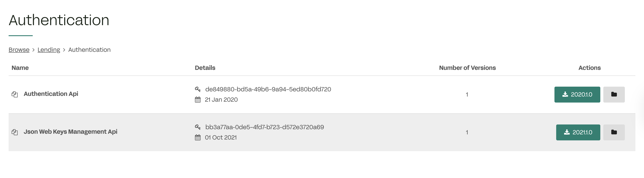This screenshot has width=644, height=178.
Task: Open the folder action for Json Web Keys Management Api
Action: [614, 132]
